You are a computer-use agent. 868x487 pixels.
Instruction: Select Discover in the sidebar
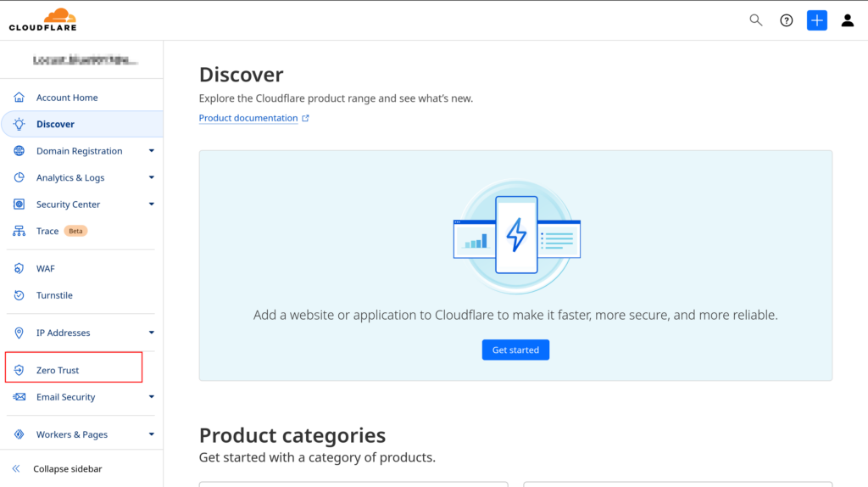(82, 124)
